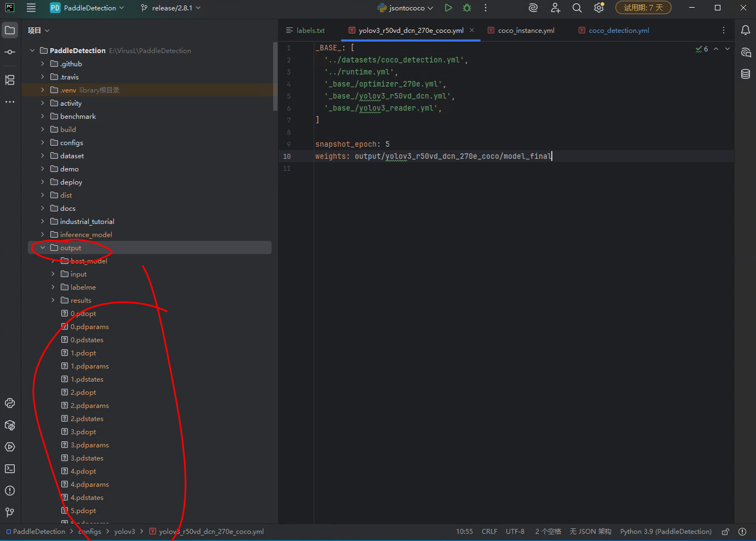
Task: Open the main hamburger menu
Action: [x=31, y=8]
